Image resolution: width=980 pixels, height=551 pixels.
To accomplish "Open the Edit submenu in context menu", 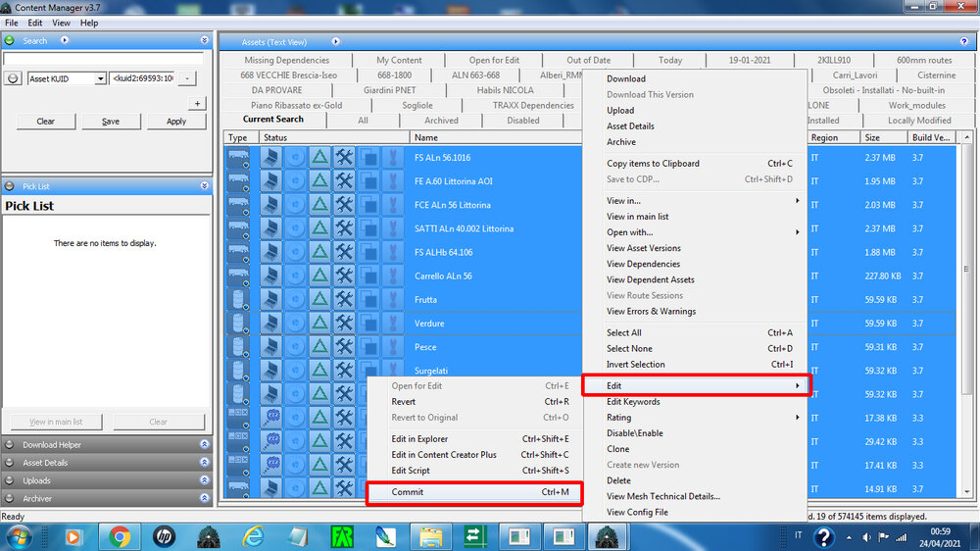I will (x=696, y=386).
